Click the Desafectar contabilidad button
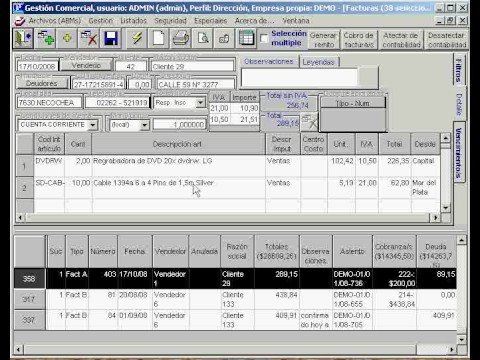This screenshot has width=480, height=360. pos(447,40)
